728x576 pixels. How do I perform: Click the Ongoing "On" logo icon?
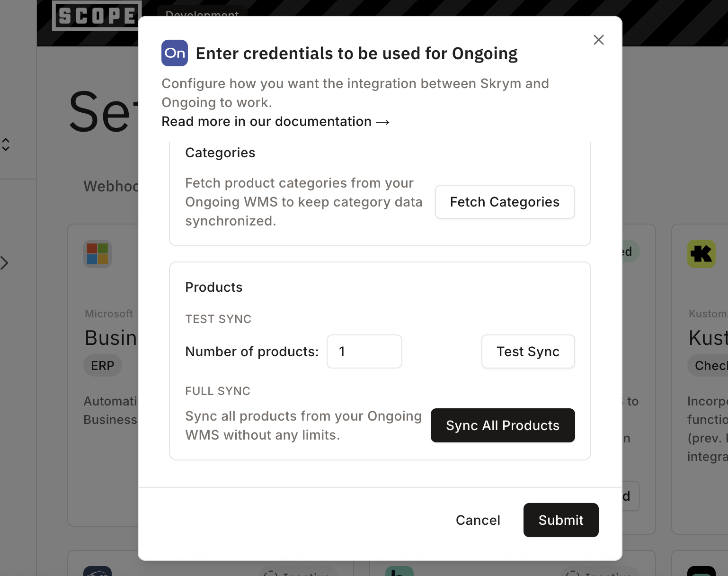pyautogui.click(x=174, y=53)
